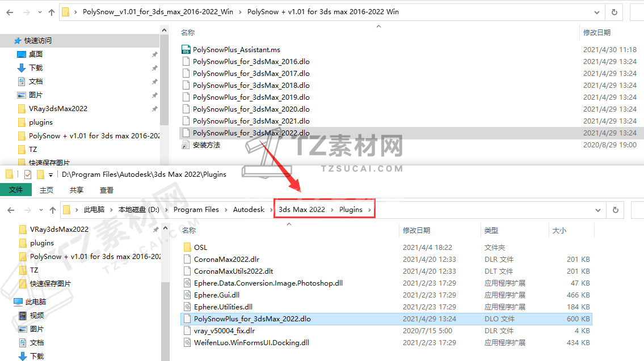Open 文件 menu in Plugins window
Screen dimensions: 644x361
click(16, 189)
